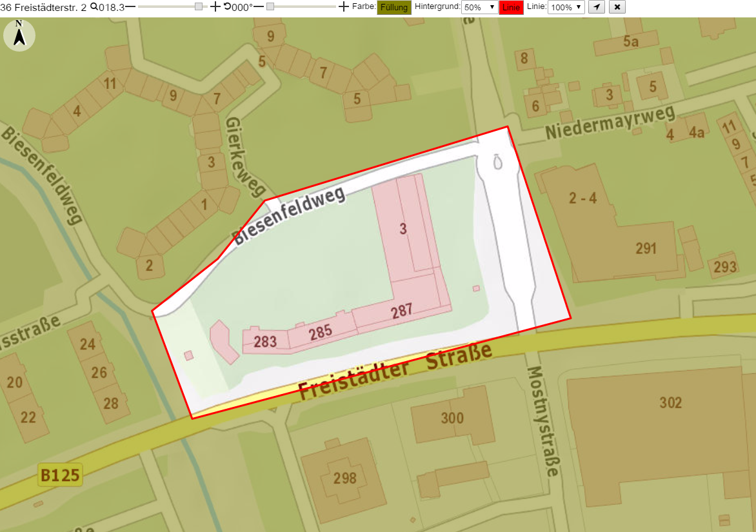This screenshot has height=532, width=756.
Task: Click the B125 road sign label
Action: coord(60,475)
